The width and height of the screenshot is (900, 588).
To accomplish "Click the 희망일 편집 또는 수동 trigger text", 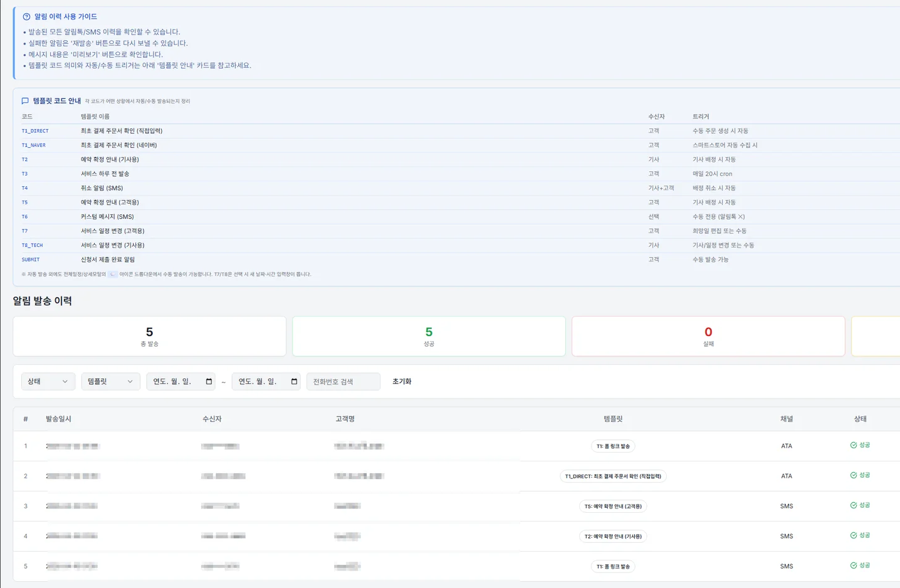I will tap(719, 231).
